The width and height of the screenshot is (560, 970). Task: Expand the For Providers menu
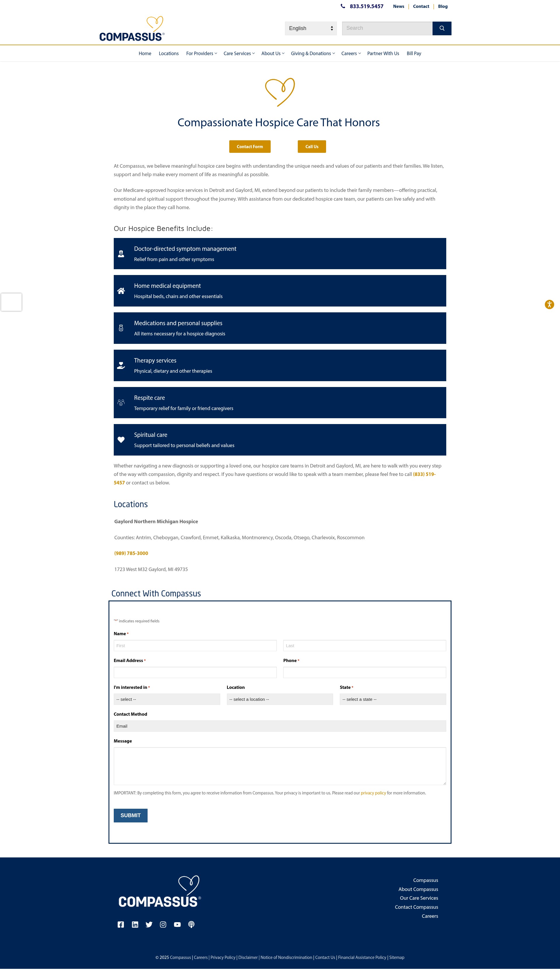(x=202, y=53)
